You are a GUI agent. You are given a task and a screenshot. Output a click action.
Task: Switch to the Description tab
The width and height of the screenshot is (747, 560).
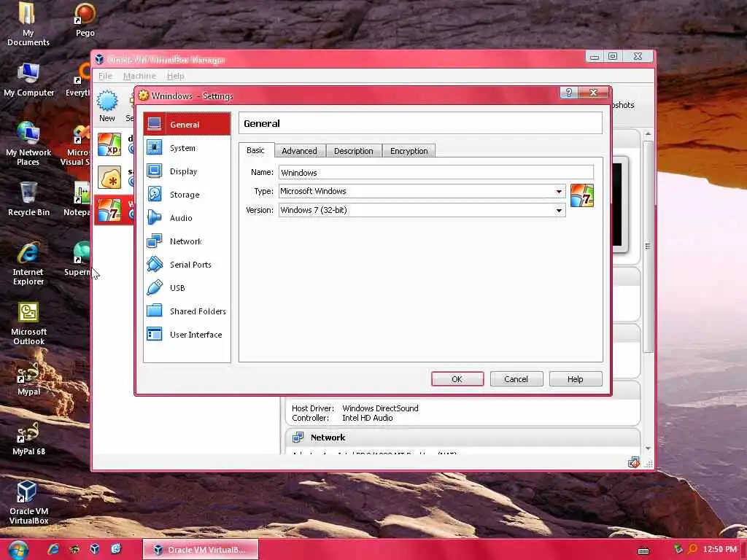354,150
